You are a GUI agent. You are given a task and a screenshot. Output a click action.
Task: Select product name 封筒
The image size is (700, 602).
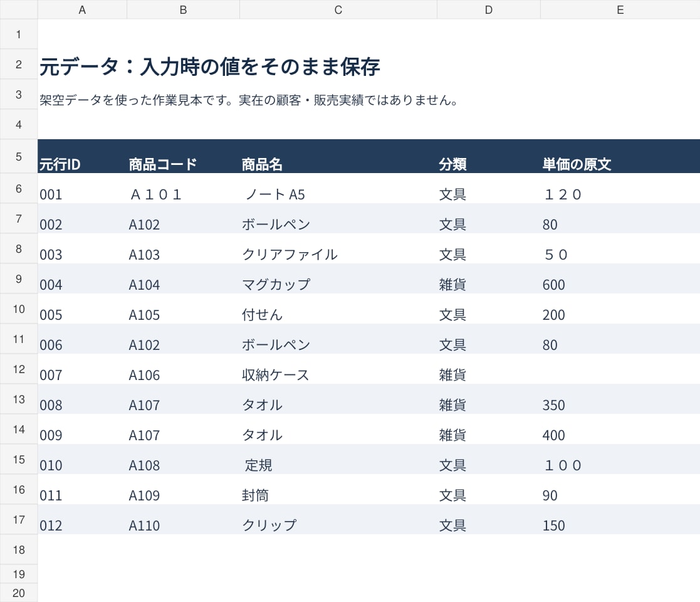pyautogui.click(x=338, y=489)
